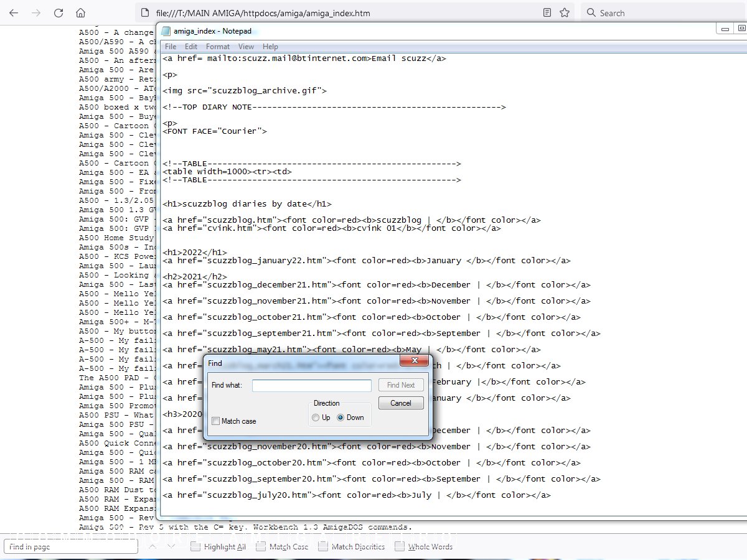Click the find bar next-match down arrow
747x560 pixels.
[171, 546]
